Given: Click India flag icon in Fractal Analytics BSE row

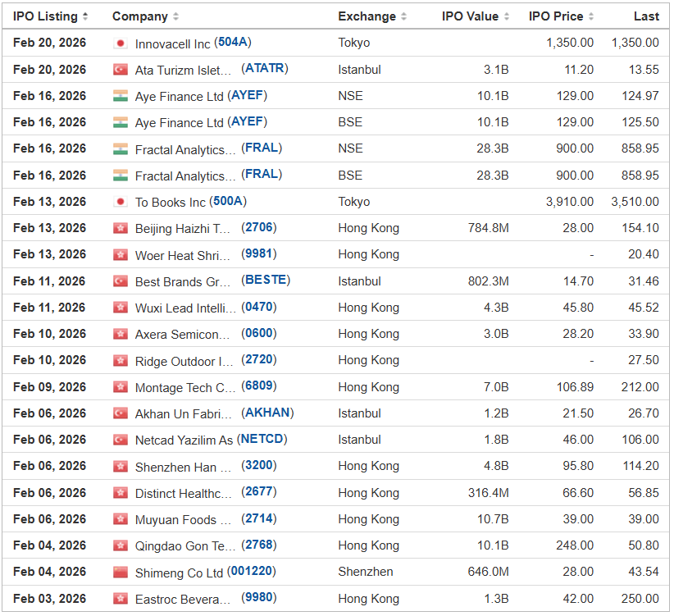Looking at the screenshot, I should 121,176.
